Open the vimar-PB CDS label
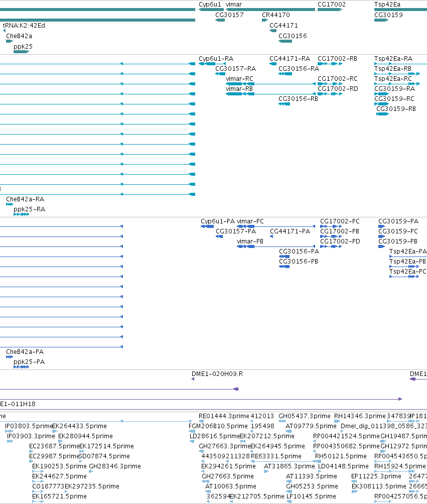427x504 pixels. click(x=250, y=241)
